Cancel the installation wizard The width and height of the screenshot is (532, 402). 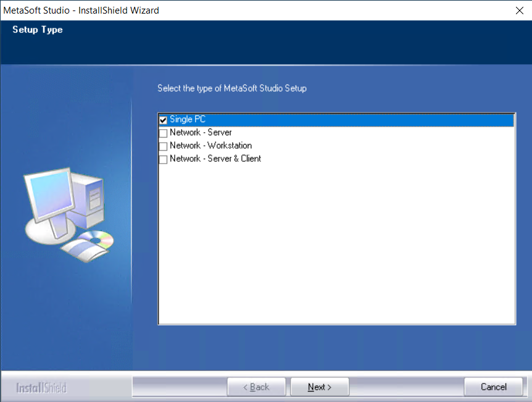click(x=493, y=387)
